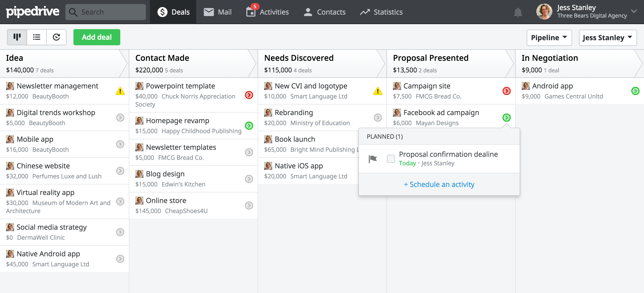
Task: Switch to list view icon
Action: (x=37, y=37)
